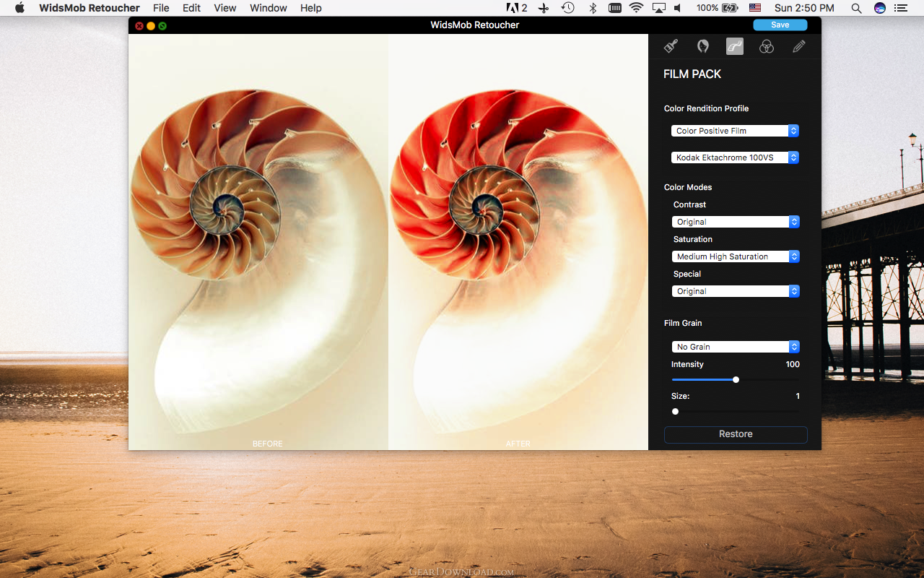This screenshot has width=924, height=578.
Task: Open the volume control icon
Action: (678, 8)
